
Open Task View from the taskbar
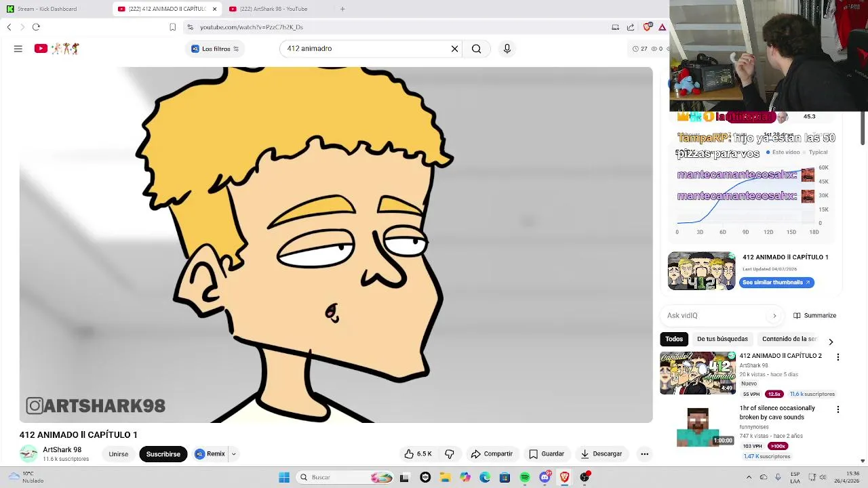click(405, 477)
